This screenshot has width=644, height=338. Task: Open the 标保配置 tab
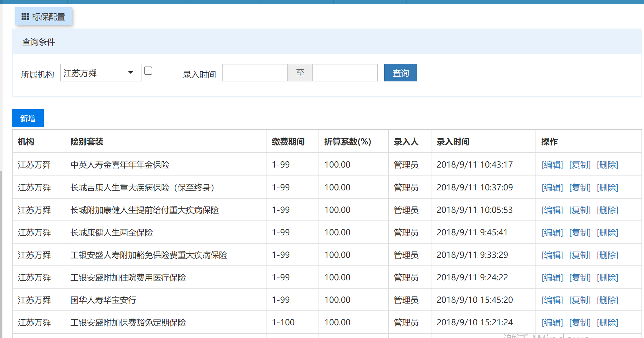(x=48, y=17)
